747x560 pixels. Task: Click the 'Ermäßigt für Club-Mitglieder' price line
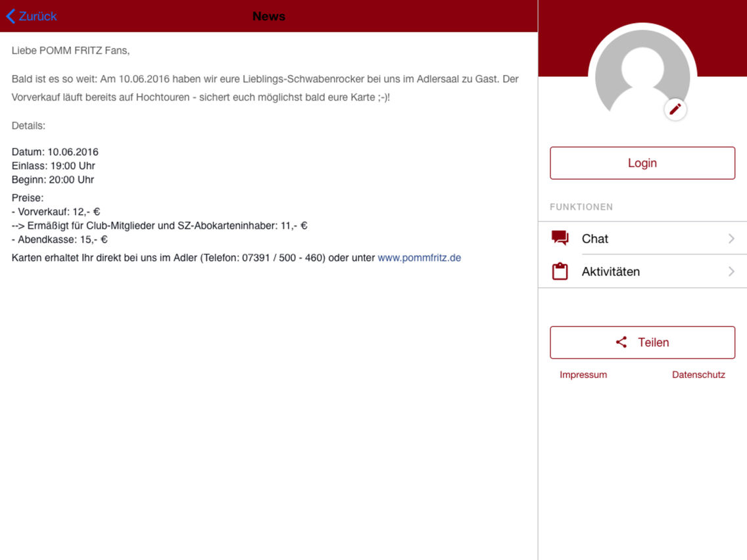pyautogui.click(x=160, y=225)
